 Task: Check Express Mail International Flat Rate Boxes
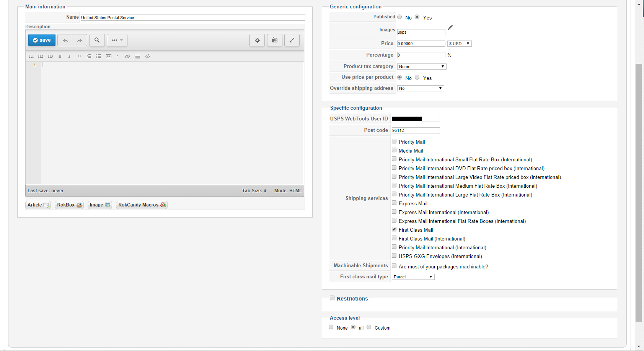click(x=394, y=220)
